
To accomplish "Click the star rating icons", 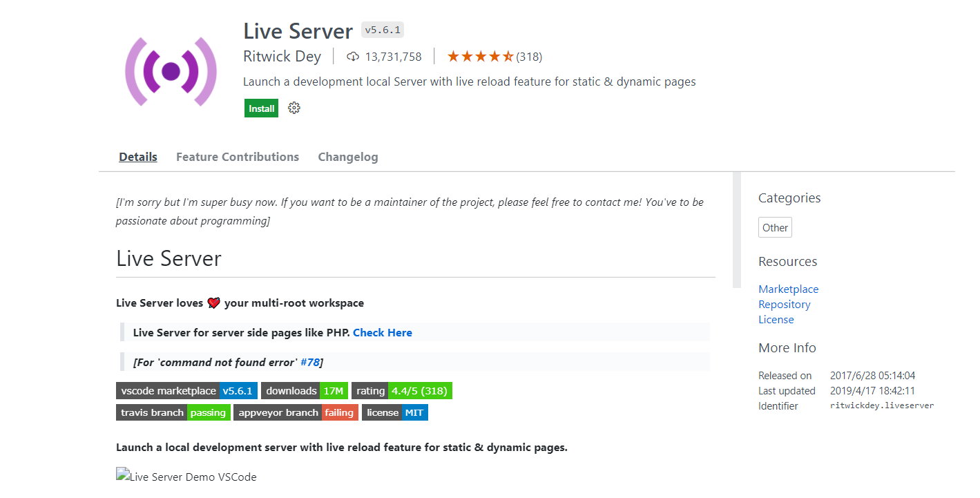I will (480, 57).
